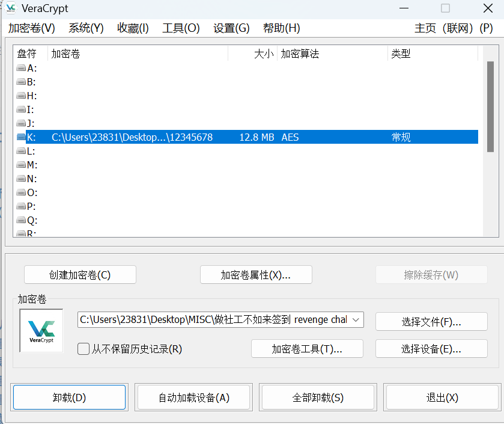
Task: Click 全部卸载(S) button
Action: coord(318,398)
